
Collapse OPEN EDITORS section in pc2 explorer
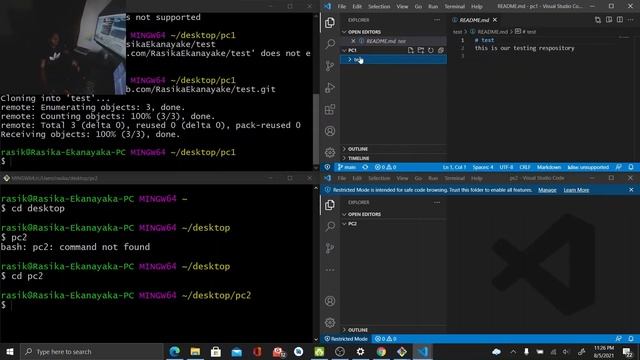coord(394,214)
